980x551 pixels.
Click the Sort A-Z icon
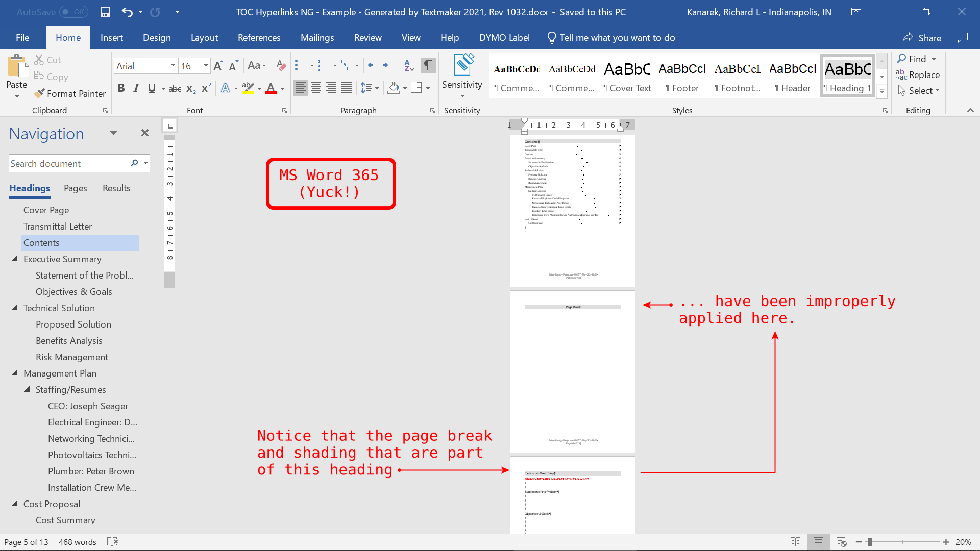click(x=409, y=65)
